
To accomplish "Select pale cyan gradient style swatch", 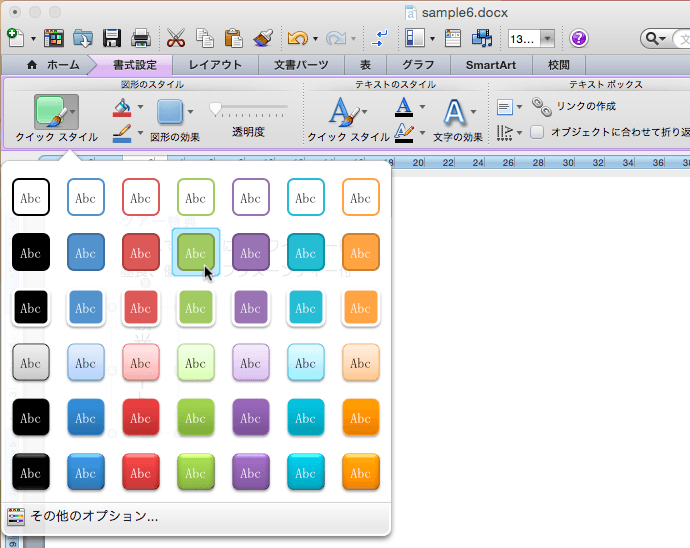I will pyautogui.click(x=306, y=362).
